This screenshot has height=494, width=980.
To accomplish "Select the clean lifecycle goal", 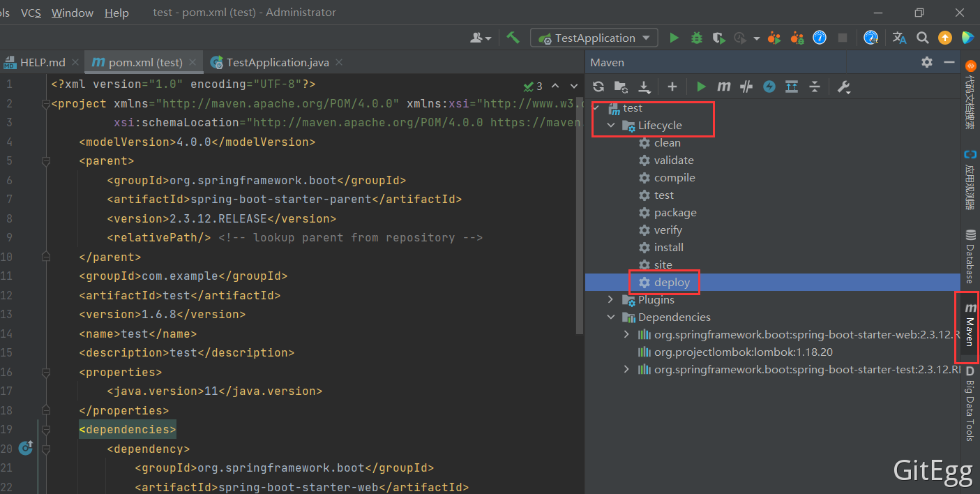I will coord(660,142).
